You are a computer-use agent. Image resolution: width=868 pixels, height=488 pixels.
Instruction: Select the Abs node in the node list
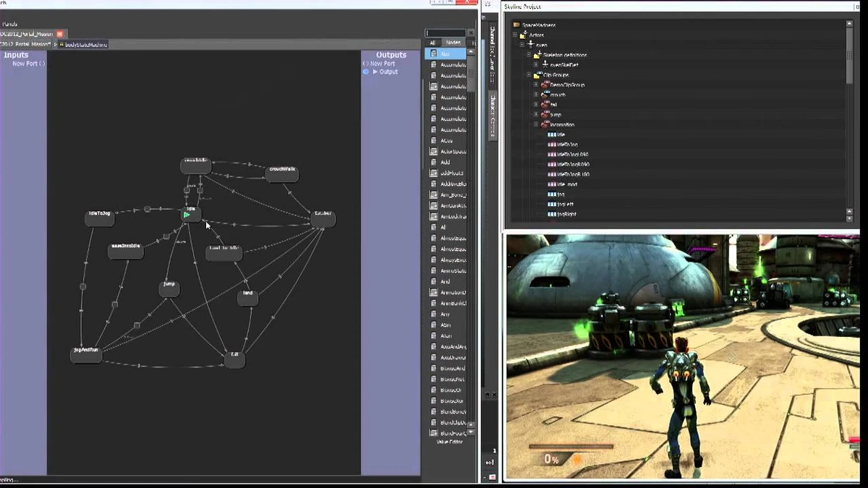[447, 53]
